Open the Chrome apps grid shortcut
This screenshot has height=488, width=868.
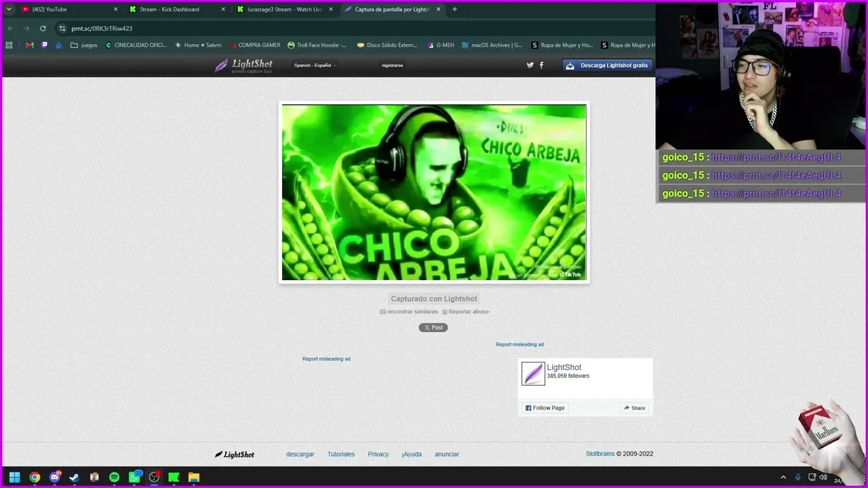[x=9, y=45]
